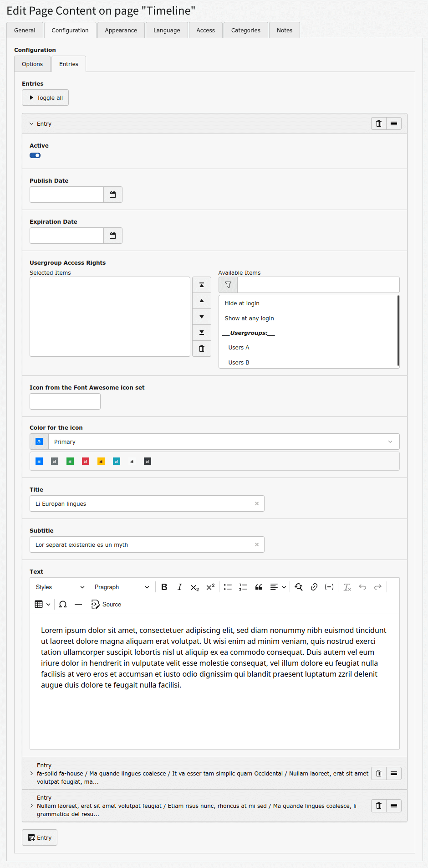Click the Toggle all button
This screenshot has width=428, height=868.
click(46, 98)
